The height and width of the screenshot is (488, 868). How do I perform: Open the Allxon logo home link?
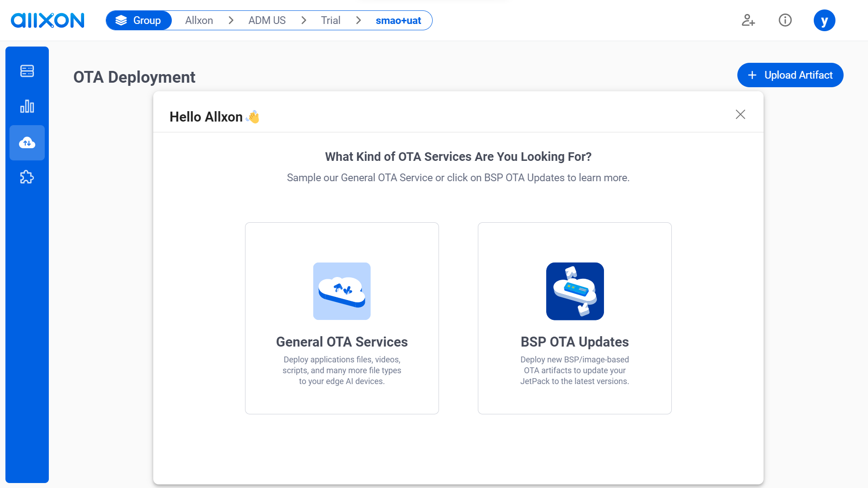47,20
